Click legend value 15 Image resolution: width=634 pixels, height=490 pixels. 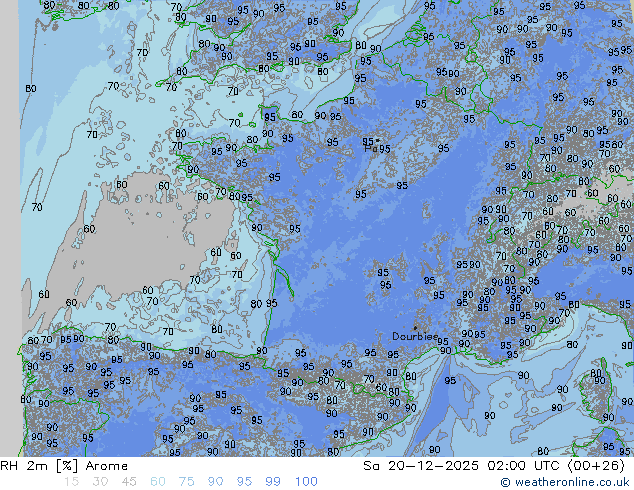click(71, 482)
